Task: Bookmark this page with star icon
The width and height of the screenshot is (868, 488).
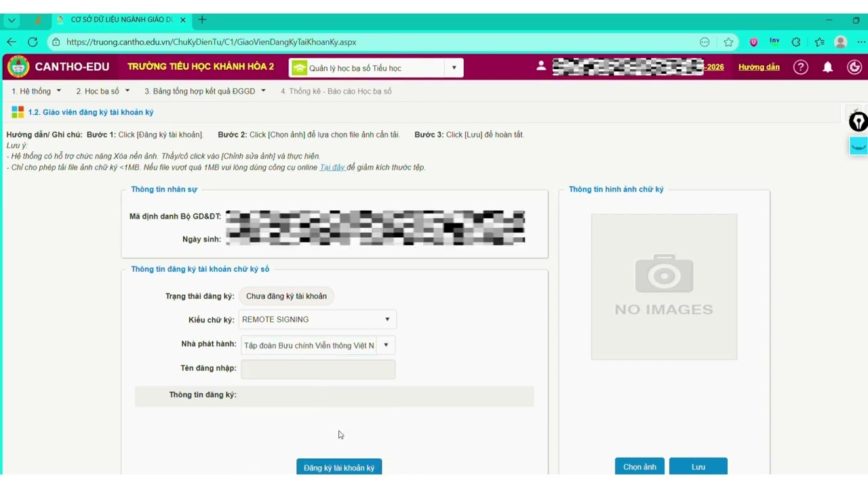Action: pos(728,42)
